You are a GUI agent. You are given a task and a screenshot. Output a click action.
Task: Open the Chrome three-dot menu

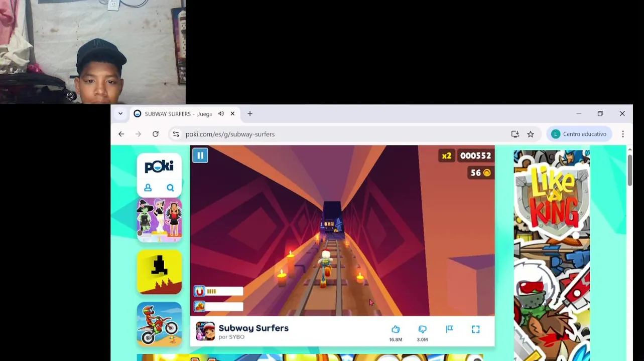tap(623, 134)
